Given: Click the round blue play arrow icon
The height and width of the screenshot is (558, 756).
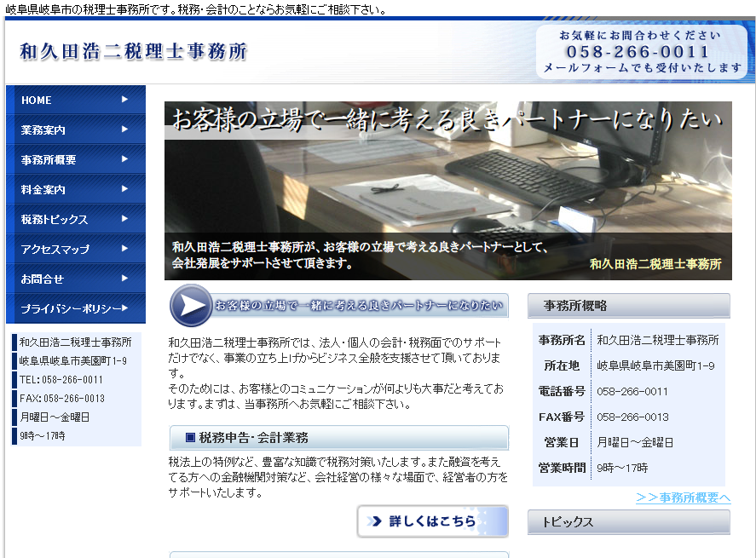Looking at the screenshot, I should (191, 305).
